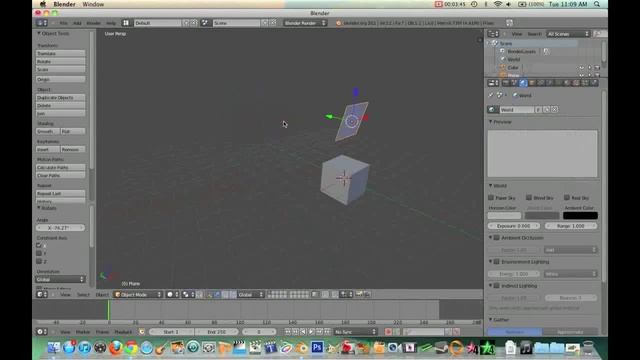
Task: Open Firefox from the Dock
Action: click(116, 347)
